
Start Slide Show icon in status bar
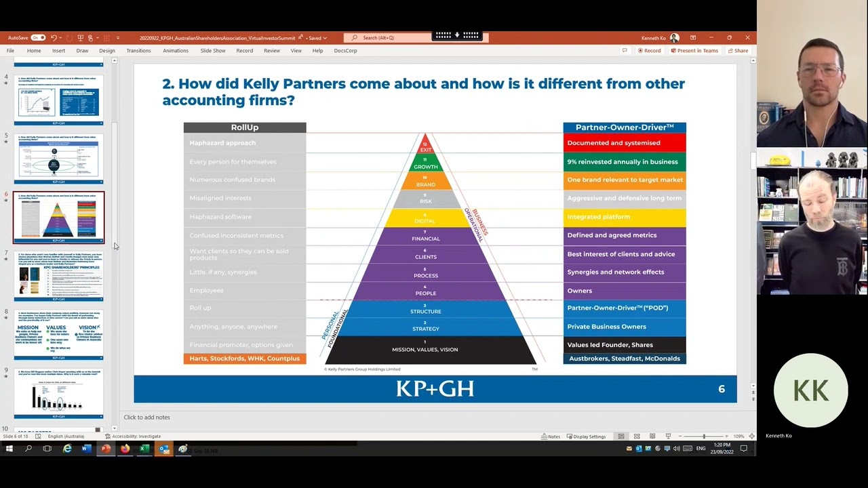pyautogui.click(x=668, y=436)
